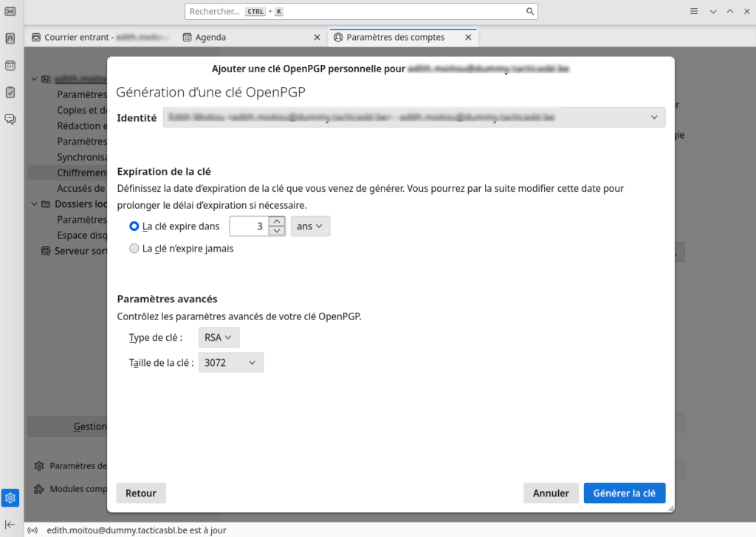Click the Annuler button

[x=551, y=493]
